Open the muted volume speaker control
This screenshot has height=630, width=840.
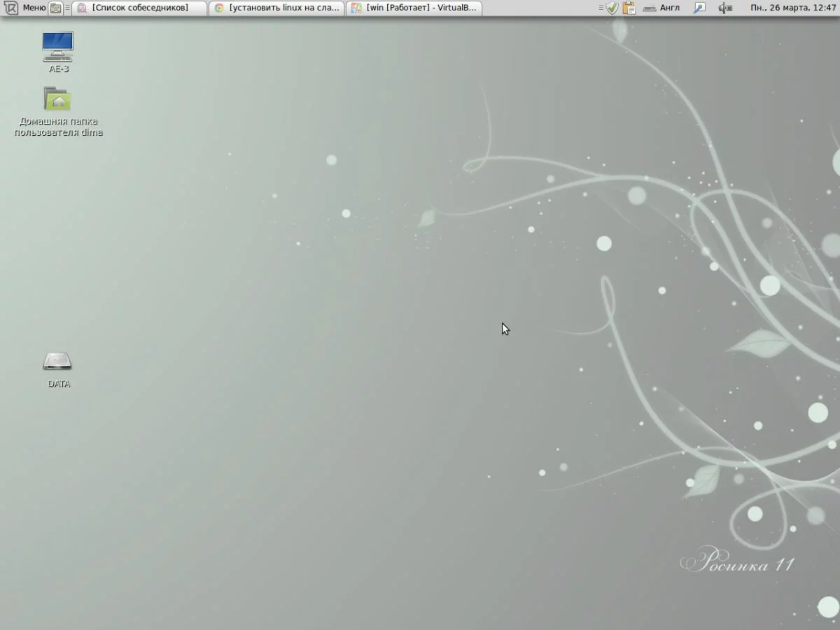click(x=725, y=8)
